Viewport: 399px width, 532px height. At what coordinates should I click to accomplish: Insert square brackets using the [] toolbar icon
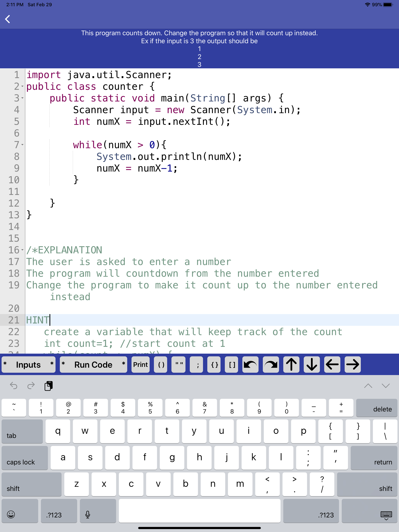pos(231,365)
